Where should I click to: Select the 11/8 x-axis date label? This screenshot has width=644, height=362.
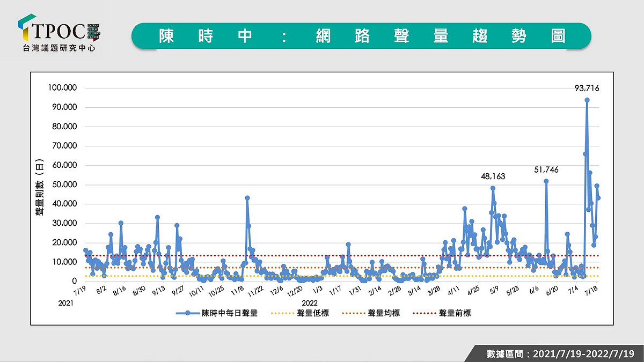coord(237,291)
